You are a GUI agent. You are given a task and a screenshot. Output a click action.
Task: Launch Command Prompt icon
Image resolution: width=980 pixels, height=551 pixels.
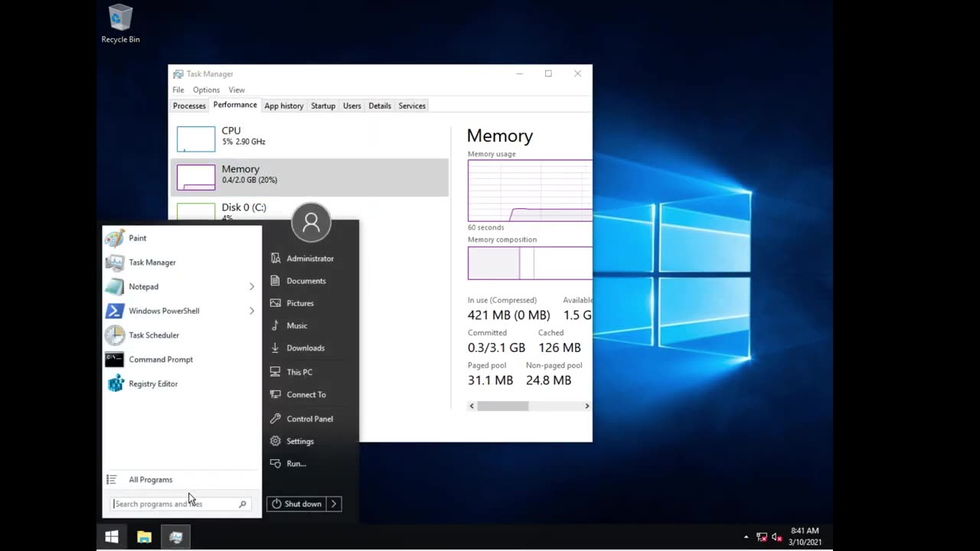click(x=115, y=360)
